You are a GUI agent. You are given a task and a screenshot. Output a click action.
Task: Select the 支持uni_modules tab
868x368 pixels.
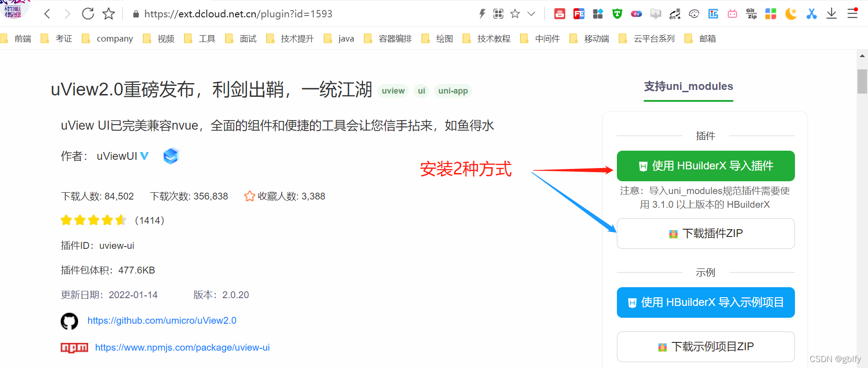click(x=688, y=87)
